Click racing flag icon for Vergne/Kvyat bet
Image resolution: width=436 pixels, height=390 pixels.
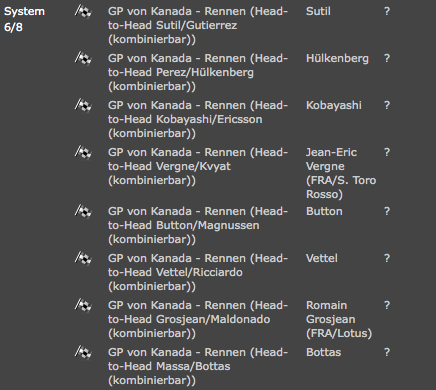(x=83, y=153)
